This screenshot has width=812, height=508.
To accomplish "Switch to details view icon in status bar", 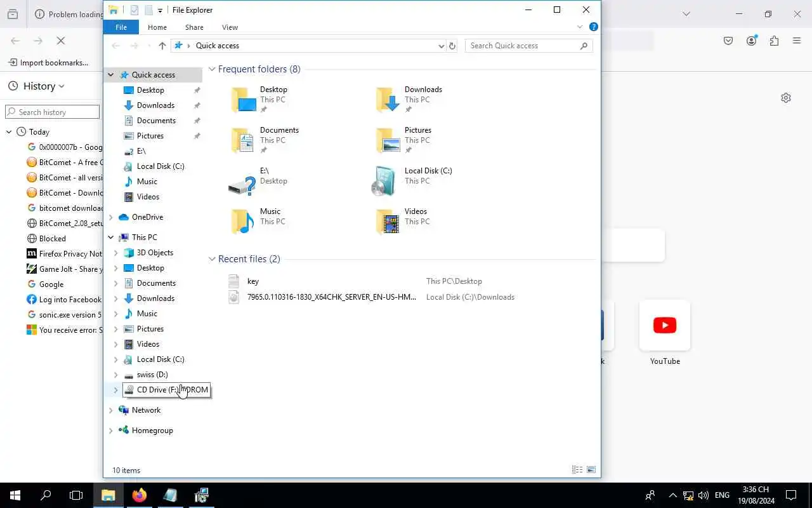I will pos(577,470).
